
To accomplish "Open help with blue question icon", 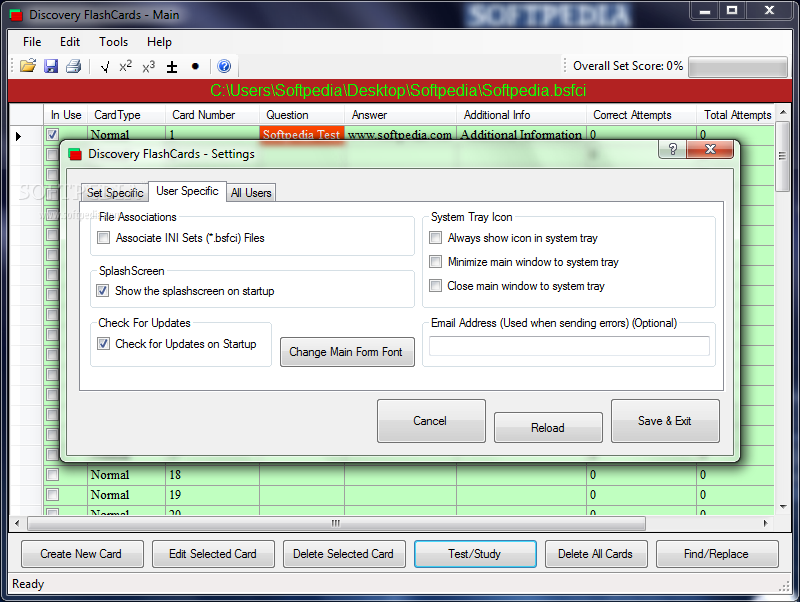I will pos(224,66).
